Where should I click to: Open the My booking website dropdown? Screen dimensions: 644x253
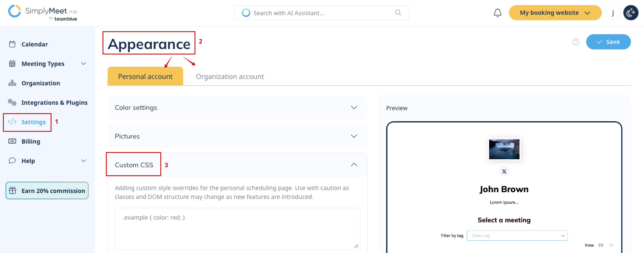pos(555,13)
